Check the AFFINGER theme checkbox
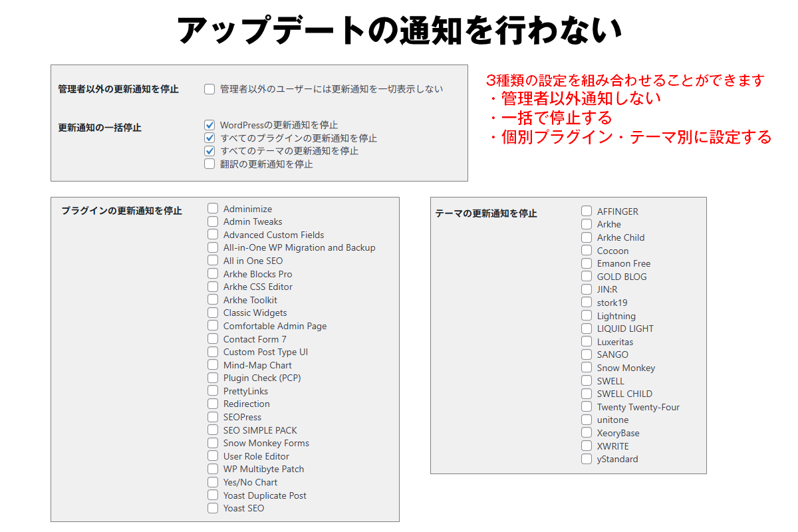This screenshot has width=798, height=532. 587,211
